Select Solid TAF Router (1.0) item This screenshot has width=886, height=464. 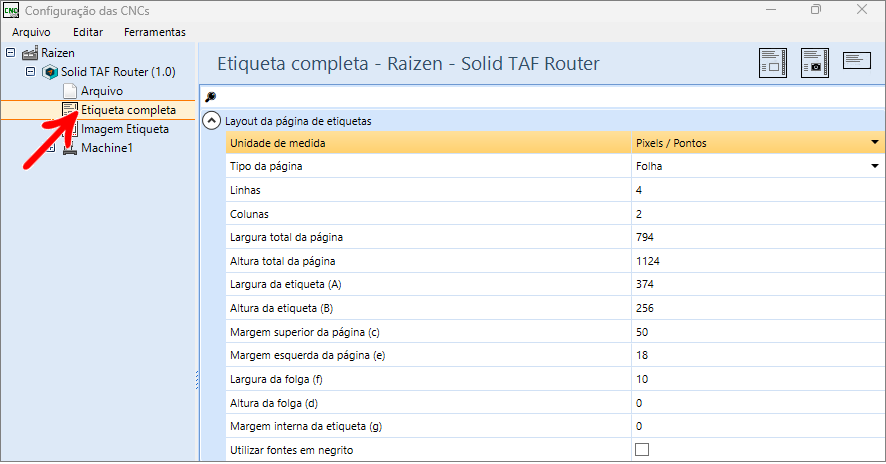(x=118, y=72)
